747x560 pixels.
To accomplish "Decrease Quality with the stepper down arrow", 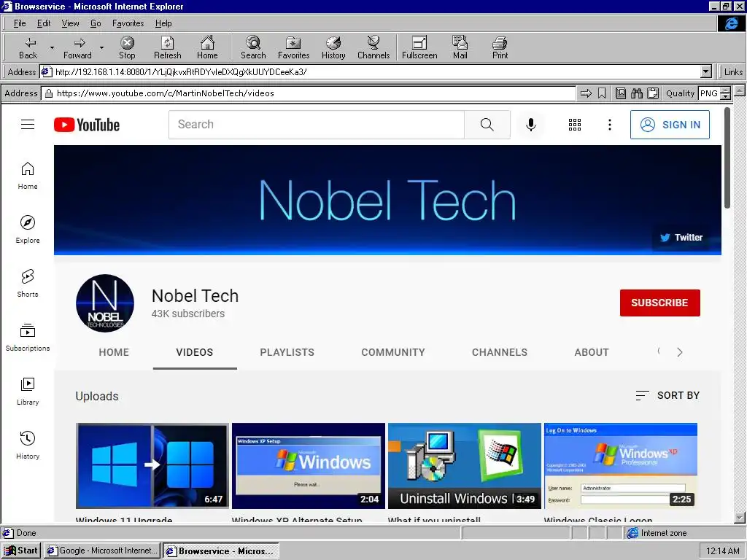I will [726, 97].
